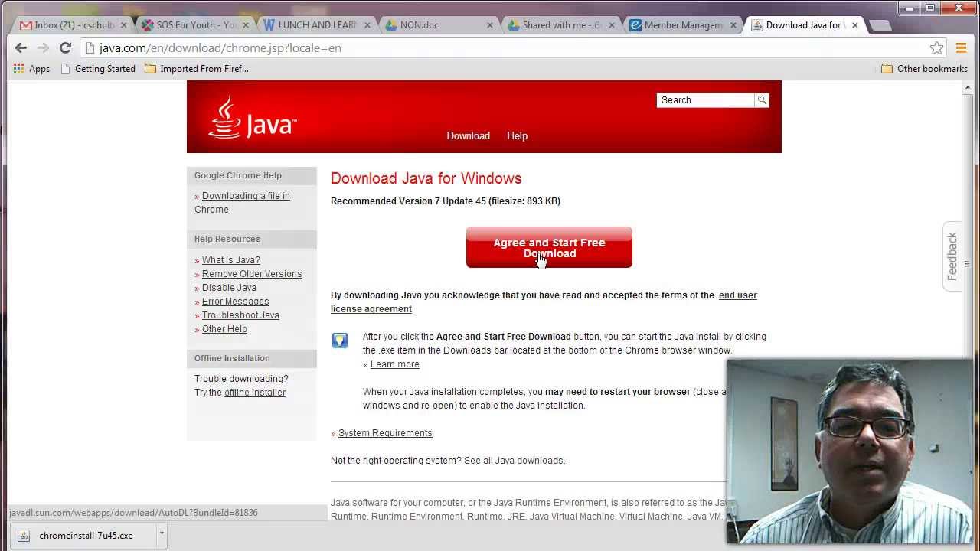Click Agree and Start Free Download button
The height and width of the screenshot is (551, 980).
(549, 247)
